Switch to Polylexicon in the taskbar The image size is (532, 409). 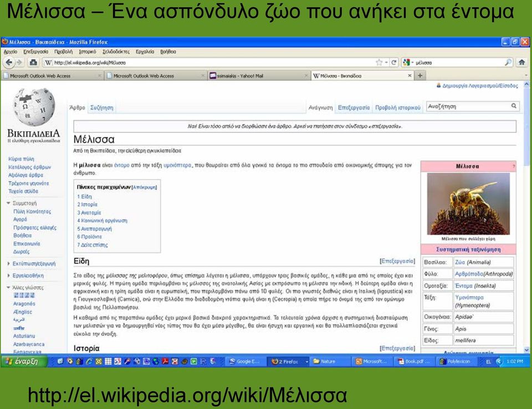click(456, 361)
